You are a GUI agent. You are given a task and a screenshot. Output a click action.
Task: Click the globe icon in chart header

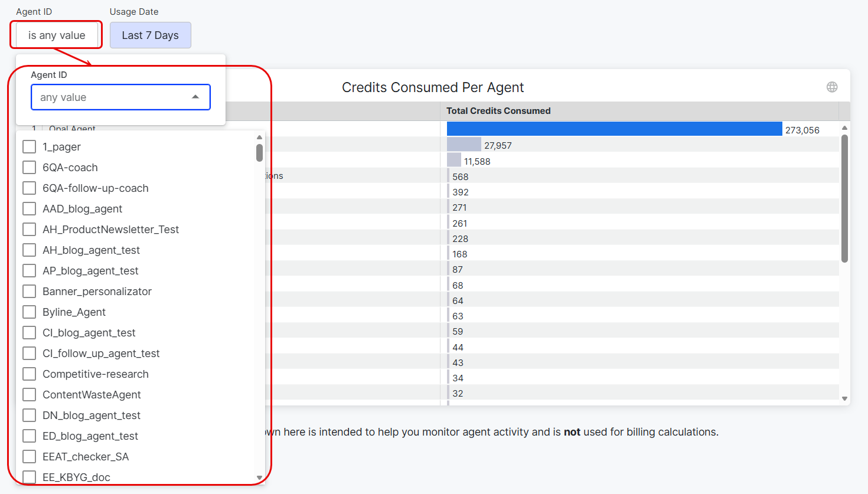pos(832,87)
